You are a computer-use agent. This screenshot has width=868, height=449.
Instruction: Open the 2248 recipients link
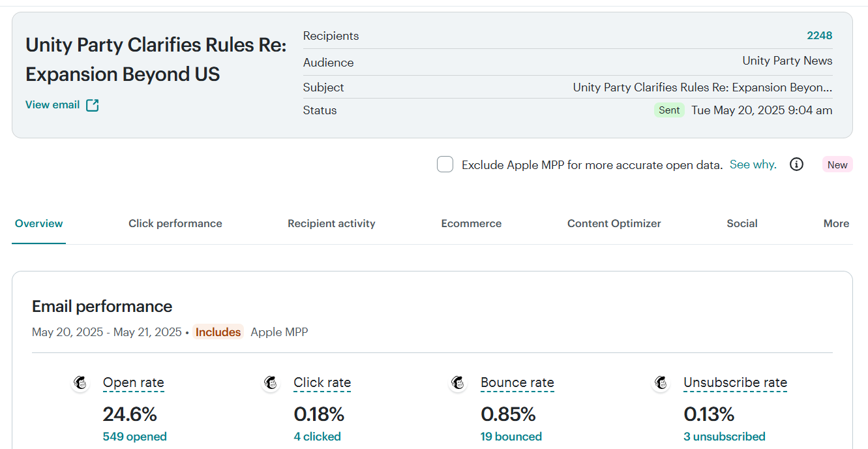(819, 36)
